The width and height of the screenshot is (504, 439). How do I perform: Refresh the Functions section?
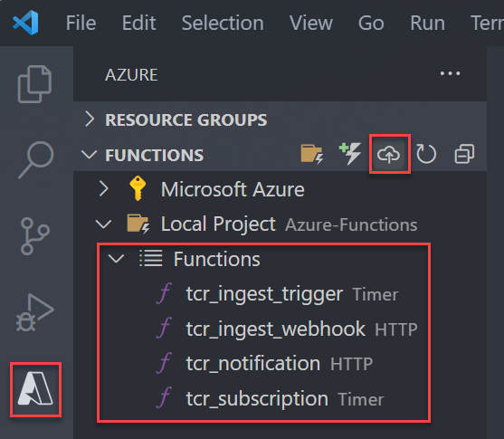426,154
